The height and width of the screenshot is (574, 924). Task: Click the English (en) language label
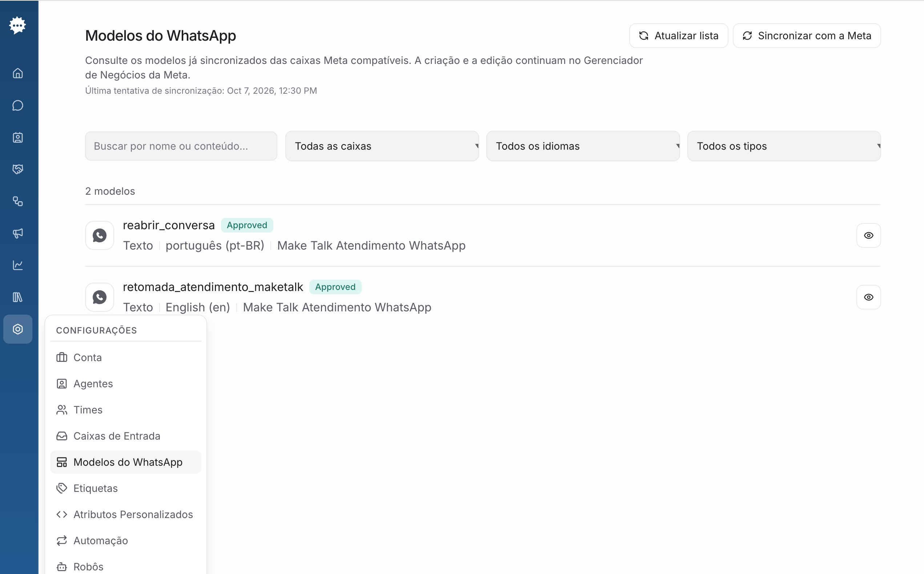[x=198, y=307]
